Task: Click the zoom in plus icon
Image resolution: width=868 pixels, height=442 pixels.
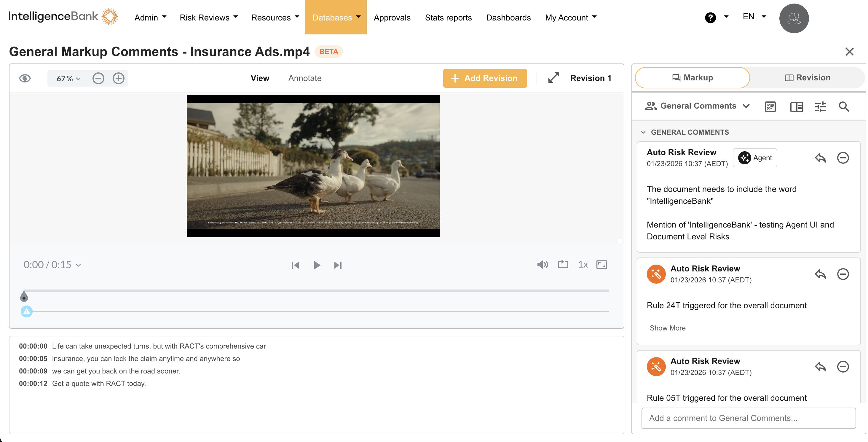Action: click(x=119, y=78)
